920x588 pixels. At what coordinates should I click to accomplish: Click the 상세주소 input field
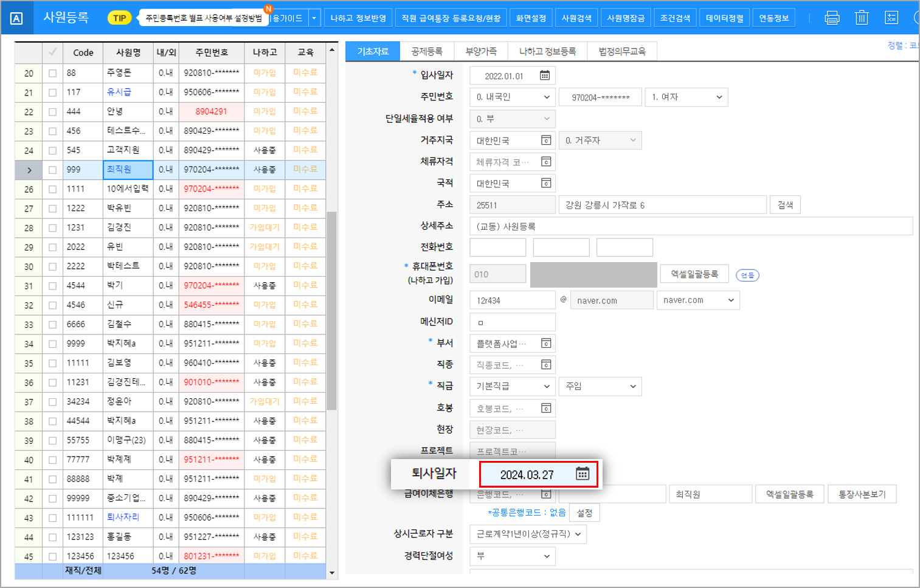click(690, 226)
